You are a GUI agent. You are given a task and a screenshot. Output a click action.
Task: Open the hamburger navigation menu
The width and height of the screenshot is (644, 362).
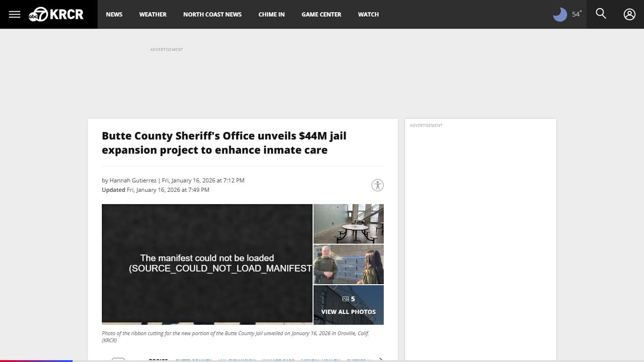[x=14, y=14]
